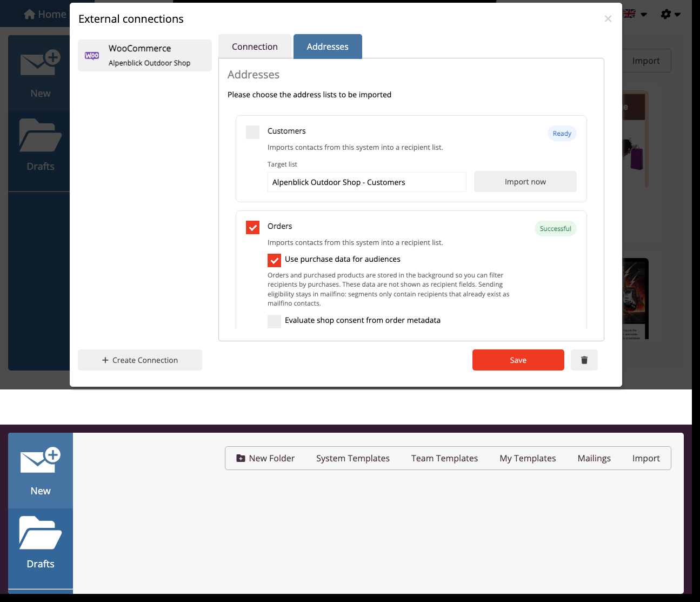Viewport: 700px width, 602px height.
Task: Click the Successful status badge
Action: (x=555, y=229)
